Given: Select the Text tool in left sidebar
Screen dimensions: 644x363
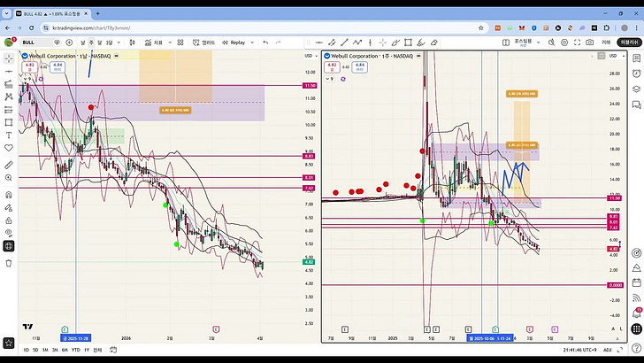Looking at the screenshot, I should 9,135.
